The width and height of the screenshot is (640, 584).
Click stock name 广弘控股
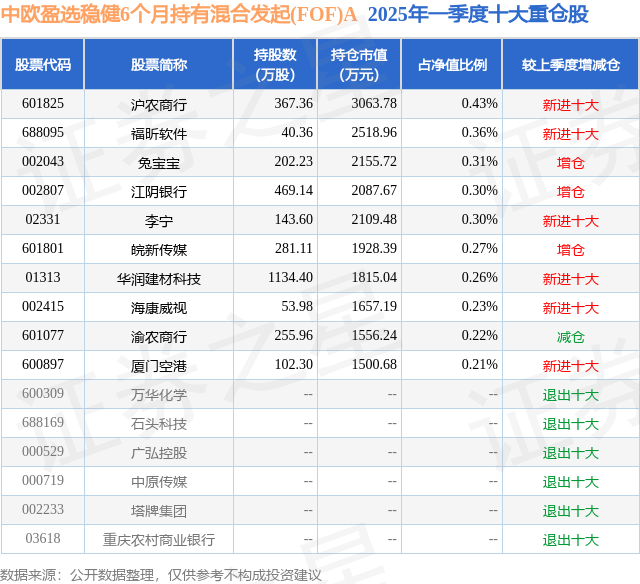click(x=159, y=453)
